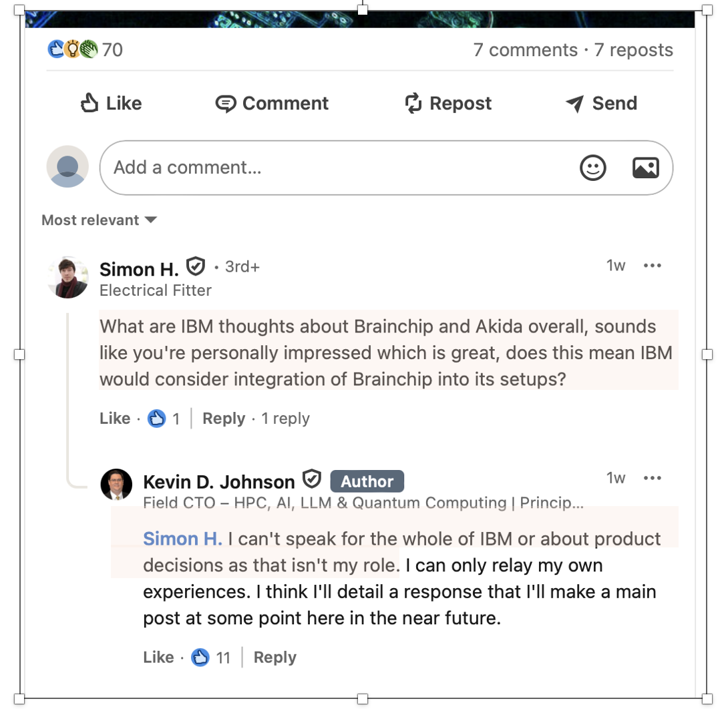
Task: Expand the 1 reply thread link
Action: (285, 419)
